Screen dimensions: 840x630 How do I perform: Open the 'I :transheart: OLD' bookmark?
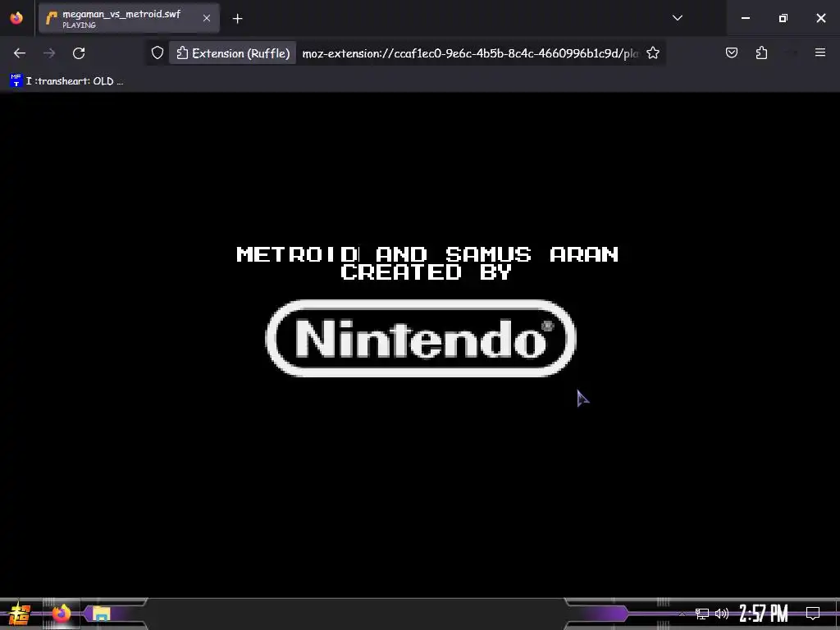coord(67,81)
